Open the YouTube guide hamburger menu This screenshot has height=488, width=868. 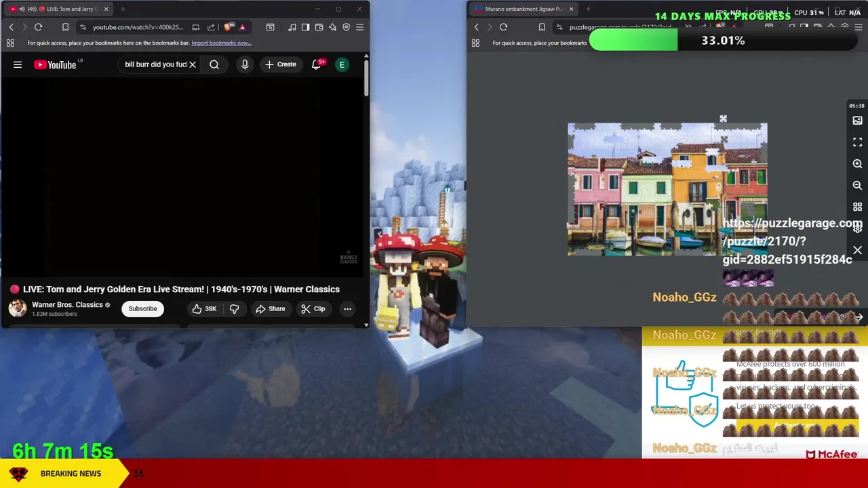[18, 64]
